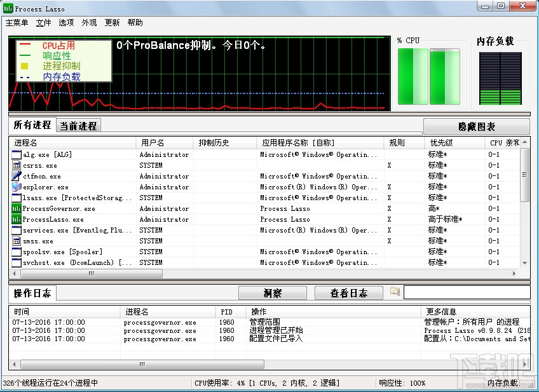Click the first CPU core usage bar
This screenshot has width=539, height=392.
pos(413,76)
